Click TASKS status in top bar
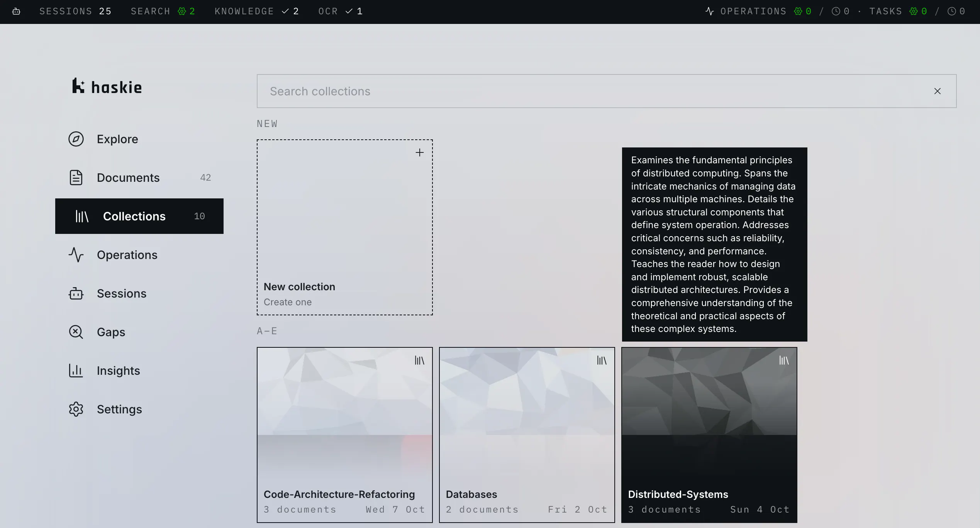The width and height of the screenshot is (980, 528). pos(917,11)
